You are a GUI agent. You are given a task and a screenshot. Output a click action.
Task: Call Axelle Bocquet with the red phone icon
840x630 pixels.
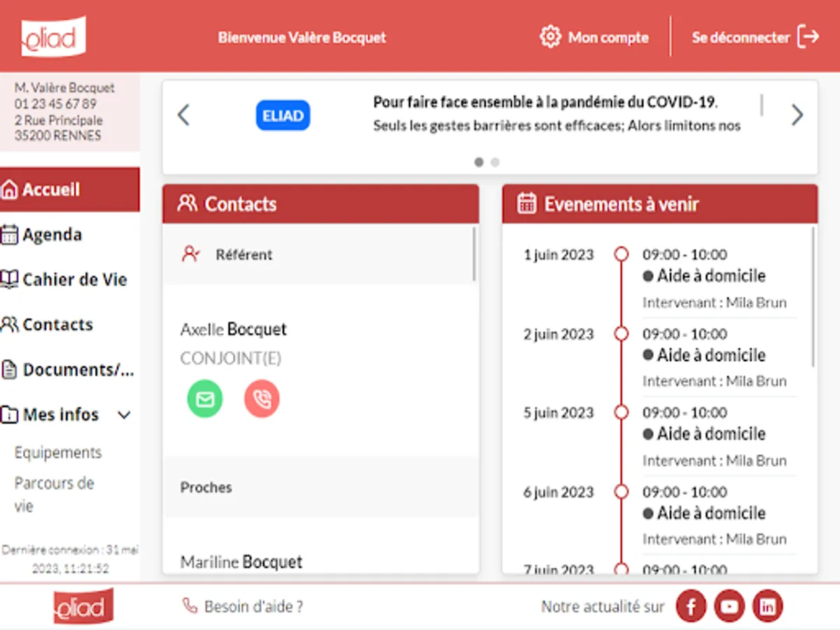262,399
